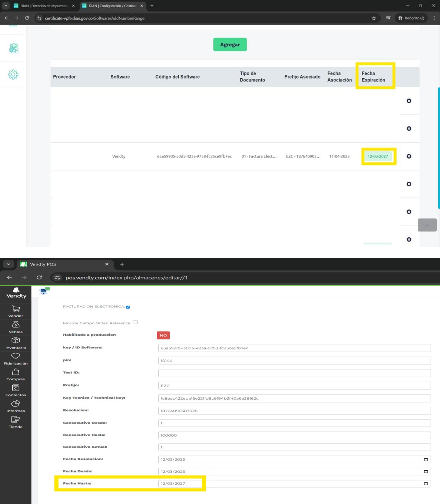Switch to DIAN Dirección de Impuestos tab
The height and width of the screenshot is (504, 440).
(44, 6)
